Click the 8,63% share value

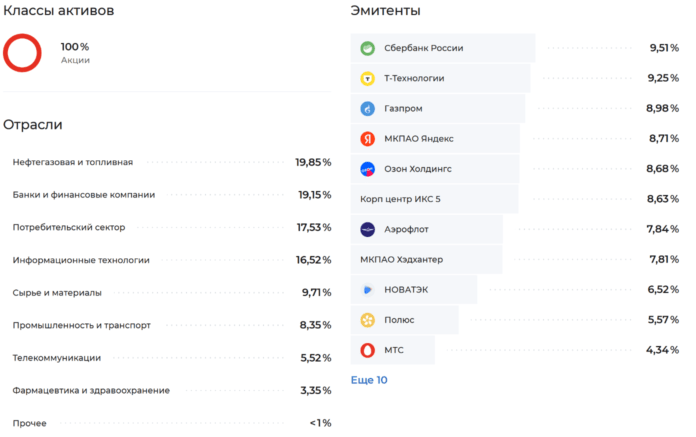click(x=663, y=199)
